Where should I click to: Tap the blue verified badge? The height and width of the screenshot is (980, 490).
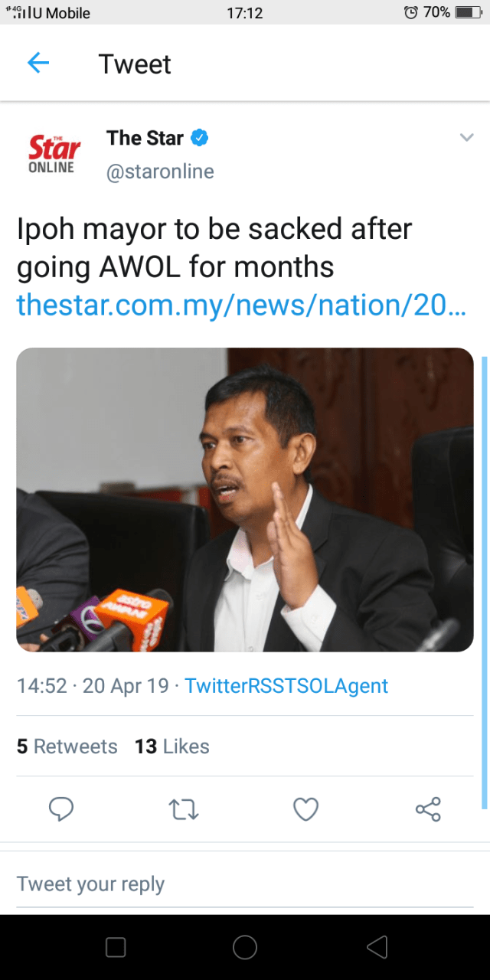click(200, 138)
